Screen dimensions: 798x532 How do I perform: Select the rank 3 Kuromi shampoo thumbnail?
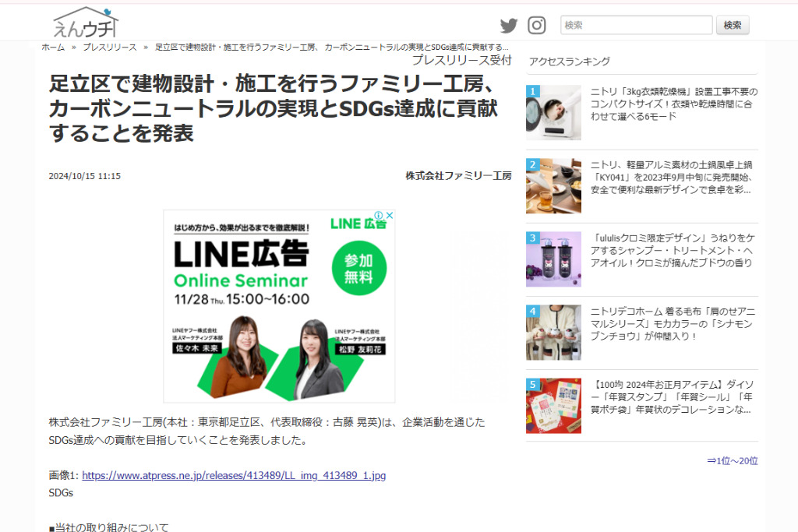[x=554, y=259]
